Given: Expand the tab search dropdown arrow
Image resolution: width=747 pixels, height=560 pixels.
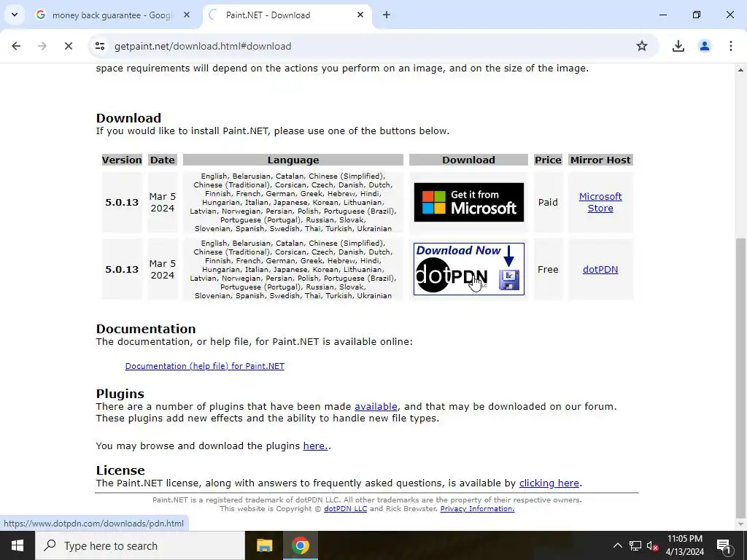Looking at the screenshot, I should (x=15, y=15).
